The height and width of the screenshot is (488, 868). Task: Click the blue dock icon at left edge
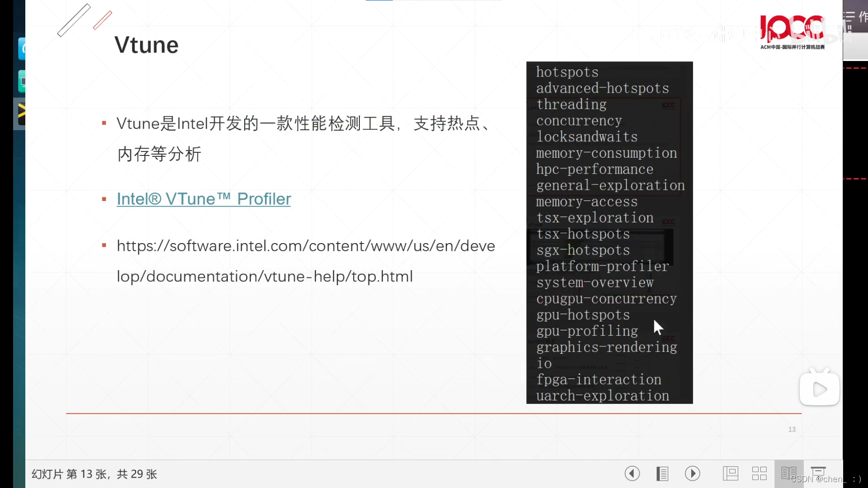coord(21,49)
